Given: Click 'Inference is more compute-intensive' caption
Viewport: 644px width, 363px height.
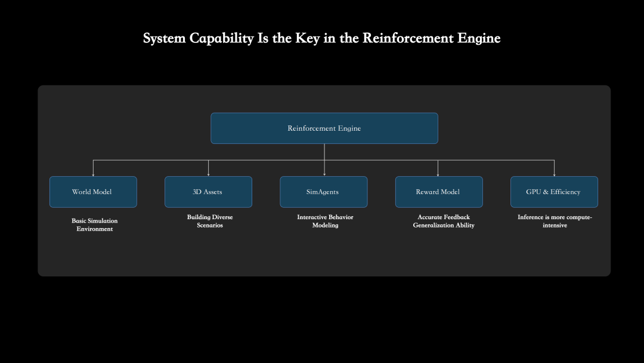Looking at the screenshot, I should click(x=555, y=221).
